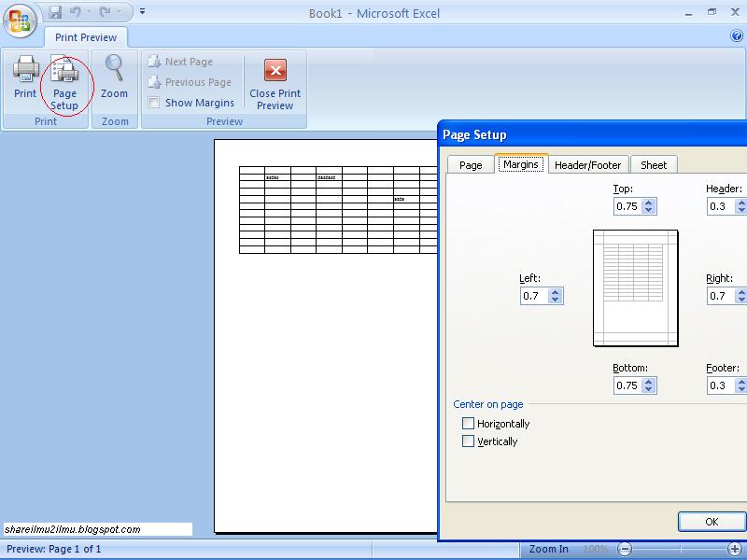747x560 pixels.
Task: Check Center on page Vertically
Action: (469, 441)
